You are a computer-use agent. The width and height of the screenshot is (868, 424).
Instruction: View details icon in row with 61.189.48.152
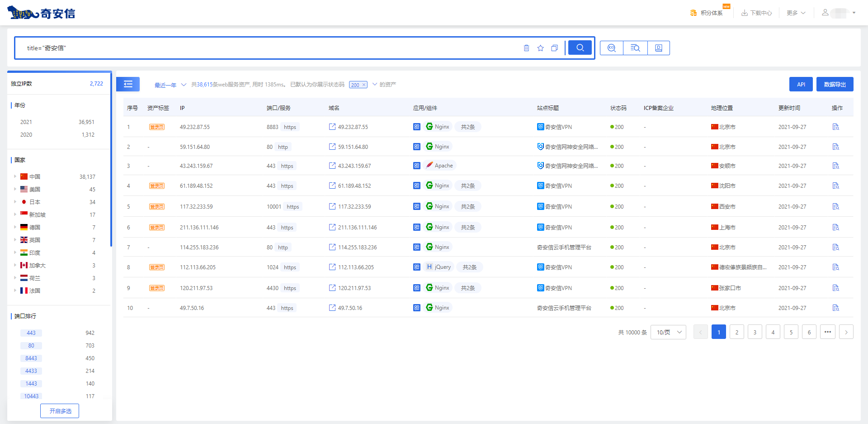[x=835, y=186]
